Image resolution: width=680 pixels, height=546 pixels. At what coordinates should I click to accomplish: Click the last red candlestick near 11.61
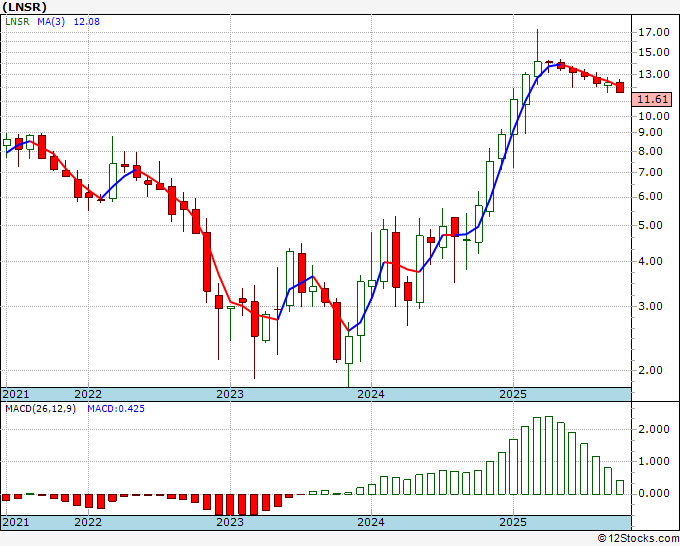pos(620,87)
